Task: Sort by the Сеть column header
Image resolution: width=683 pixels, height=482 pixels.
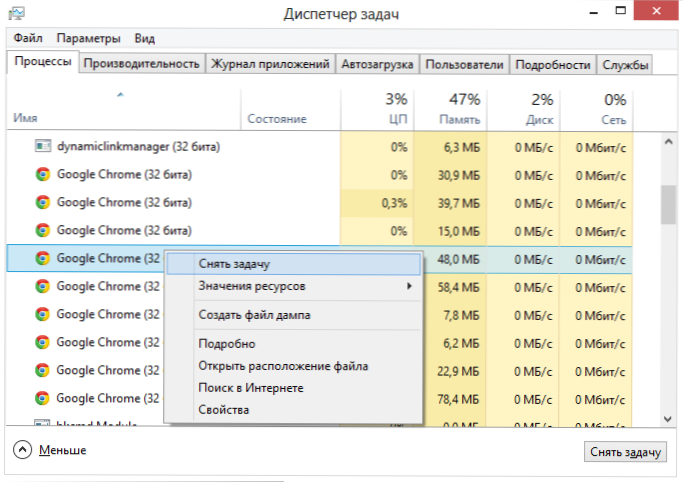Action: click(596, 109)
